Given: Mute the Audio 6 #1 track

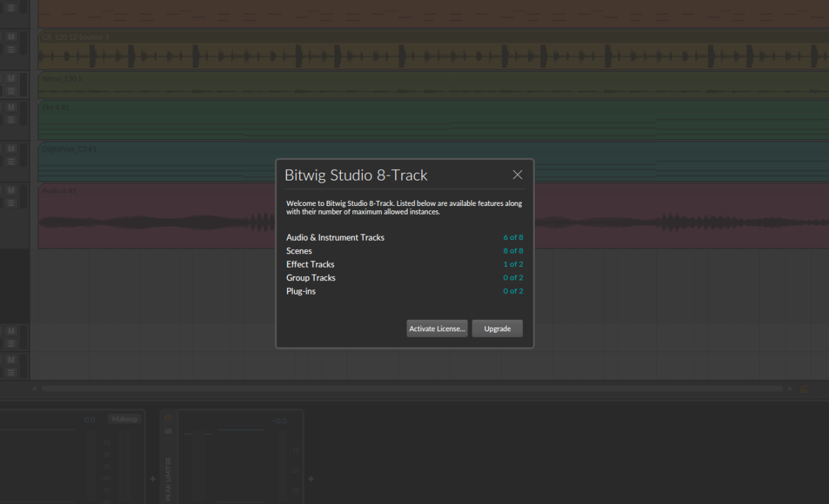Looking at the screenshot, I should click(x=11, y=190).
